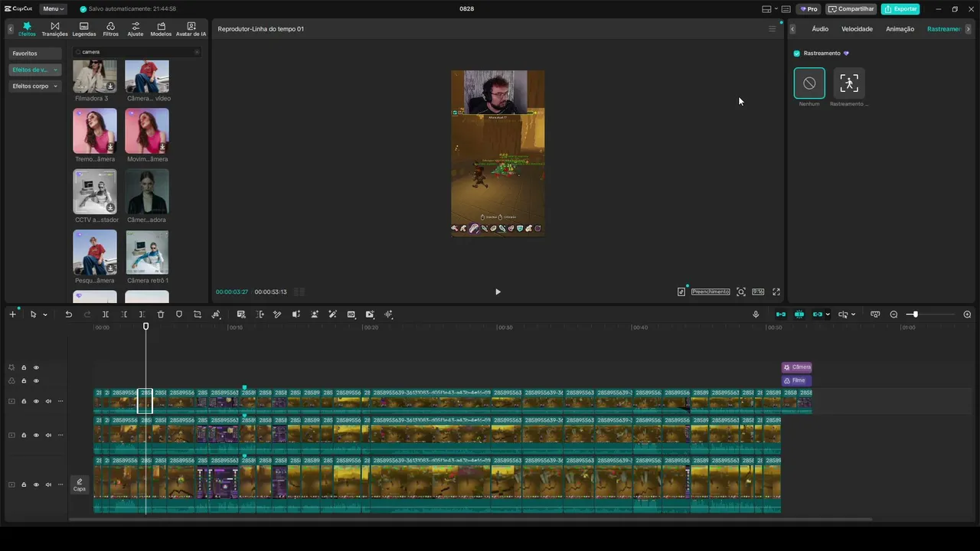Open the keyboard shortcuts icon in title bar
Image resolution: width=980 pixels, height=551 pixels.
pyautogui.click(x=786, y=9)
